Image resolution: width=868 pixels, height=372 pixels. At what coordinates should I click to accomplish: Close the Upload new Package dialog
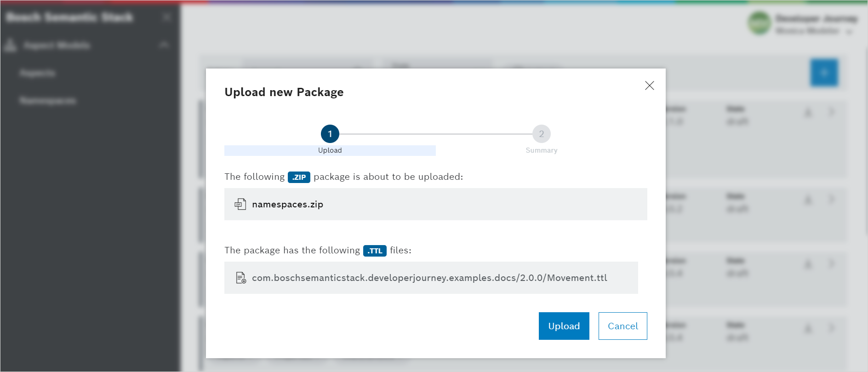pyautogui.click(x=649, y=86)
